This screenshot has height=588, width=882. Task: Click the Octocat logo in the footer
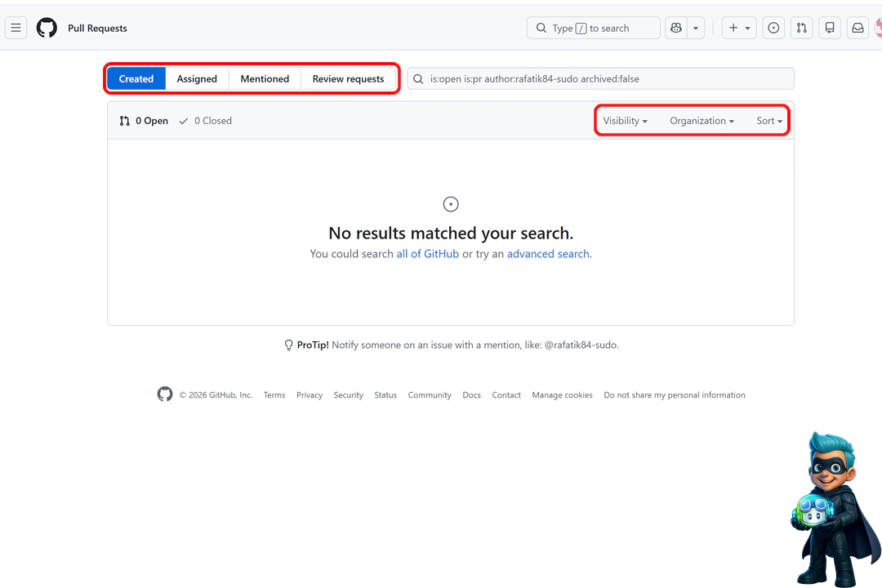[x=164, y=394]
